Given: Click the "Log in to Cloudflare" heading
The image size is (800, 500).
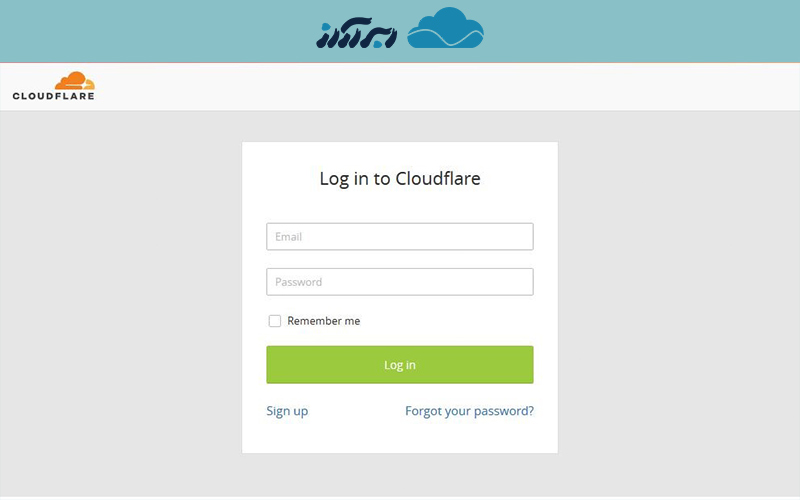Looking at the screenshot, I should pyautogui.click(x=400, y=179).
